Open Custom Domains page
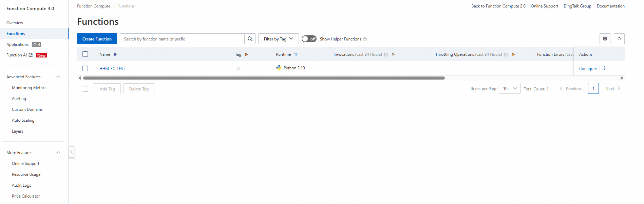Viewport: 644px width, 204px height. [x=27, y=109]
